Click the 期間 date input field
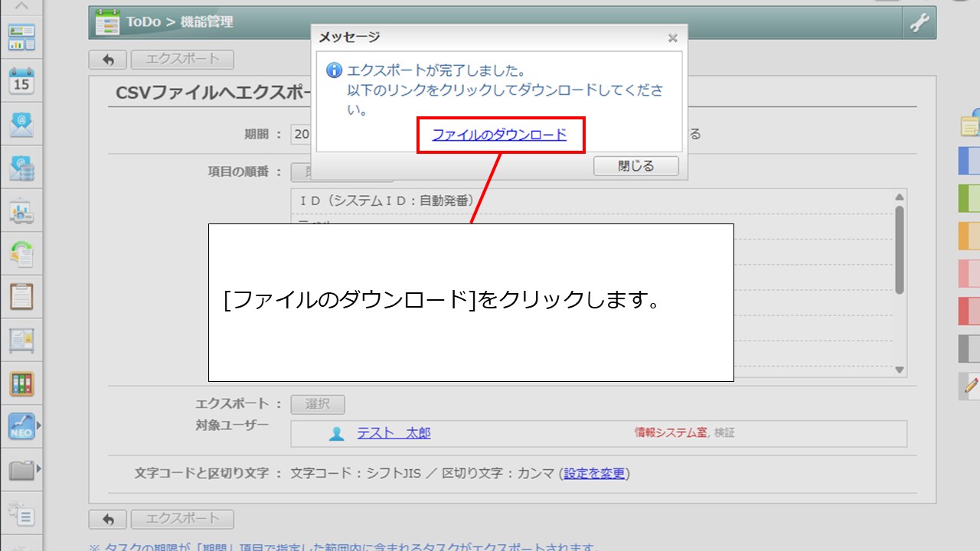Image resolution: width=980 pixels, height=551 pixels. [301, 134]
